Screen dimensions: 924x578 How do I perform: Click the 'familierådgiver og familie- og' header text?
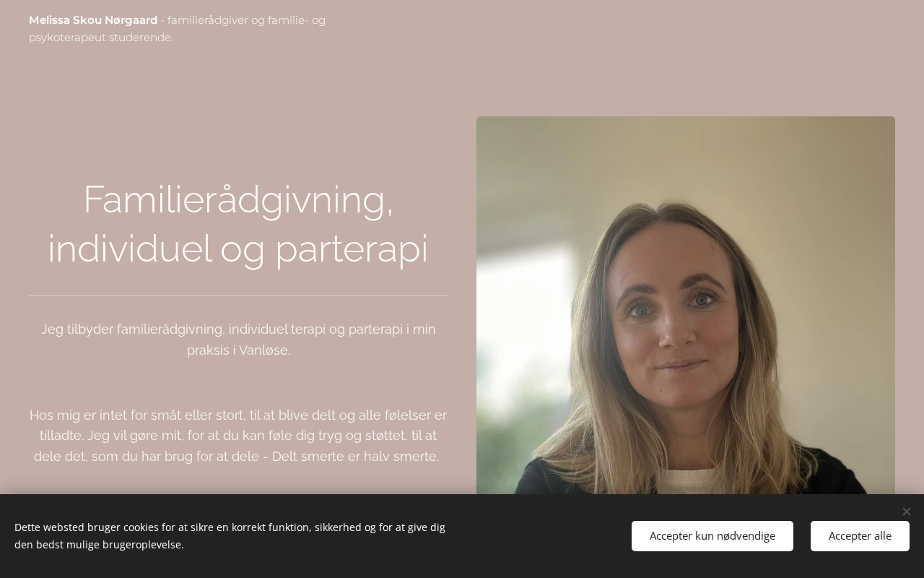(246, 20)
